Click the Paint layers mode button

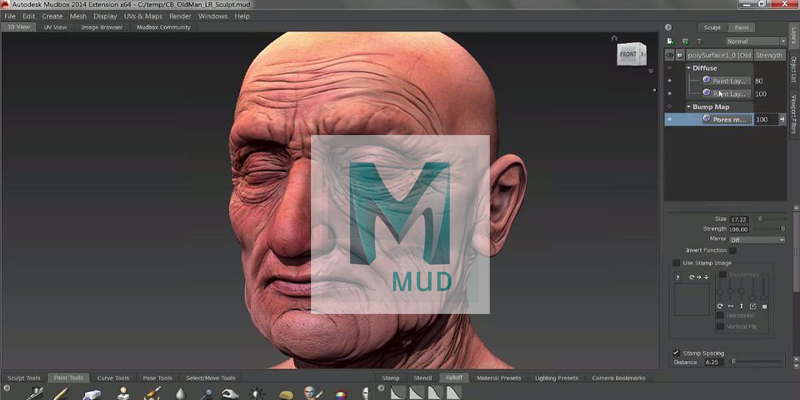[x=741, y=28]
